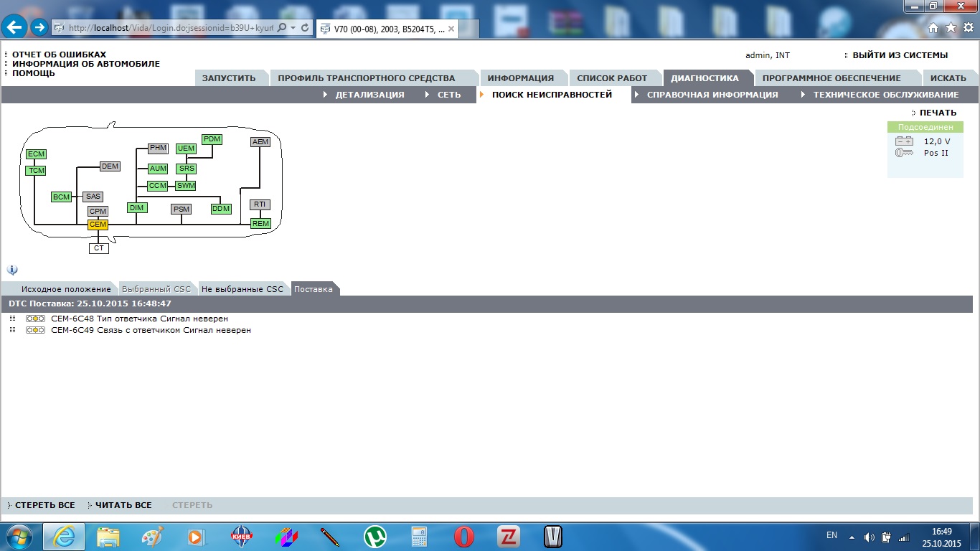Click the blue information icon below diagram
Image resolution: width=980 pixels, height=551 pixels.
pos(12,270)
